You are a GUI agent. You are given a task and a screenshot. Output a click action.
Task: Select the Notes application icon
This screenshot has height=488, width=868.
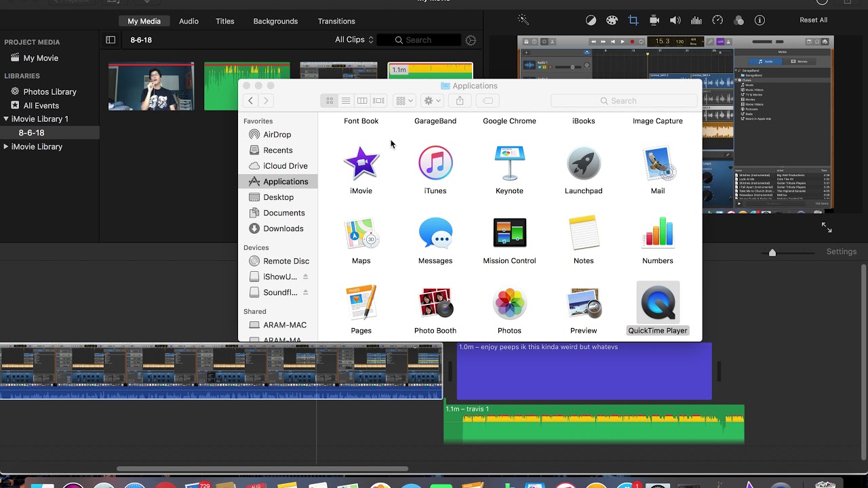583,233
